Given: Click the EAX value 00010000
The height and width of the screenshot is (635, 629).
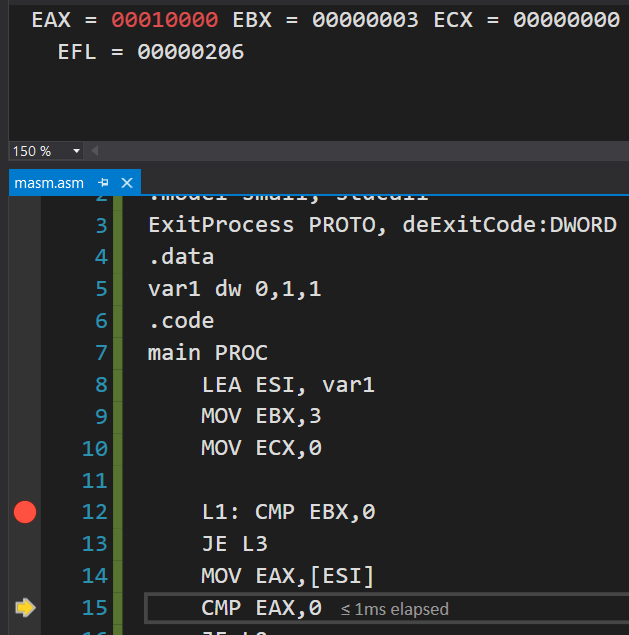Looking at the screenshot, I should pyautogui.click(x=164, y=20).
